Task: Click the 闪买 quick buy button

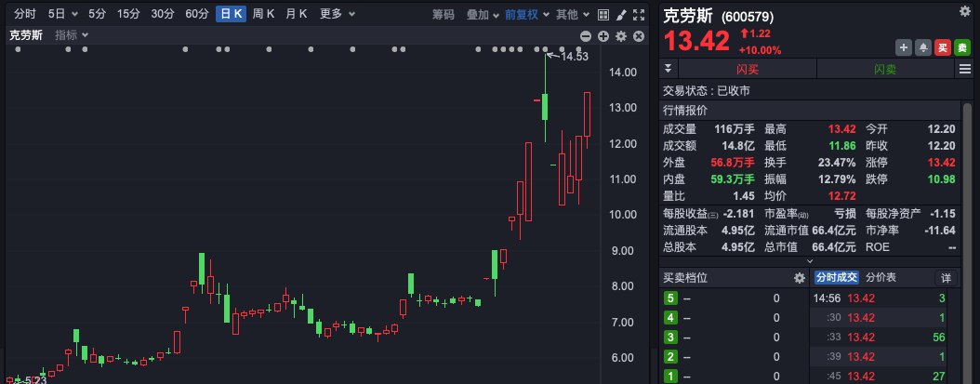Action: point(747,69)
